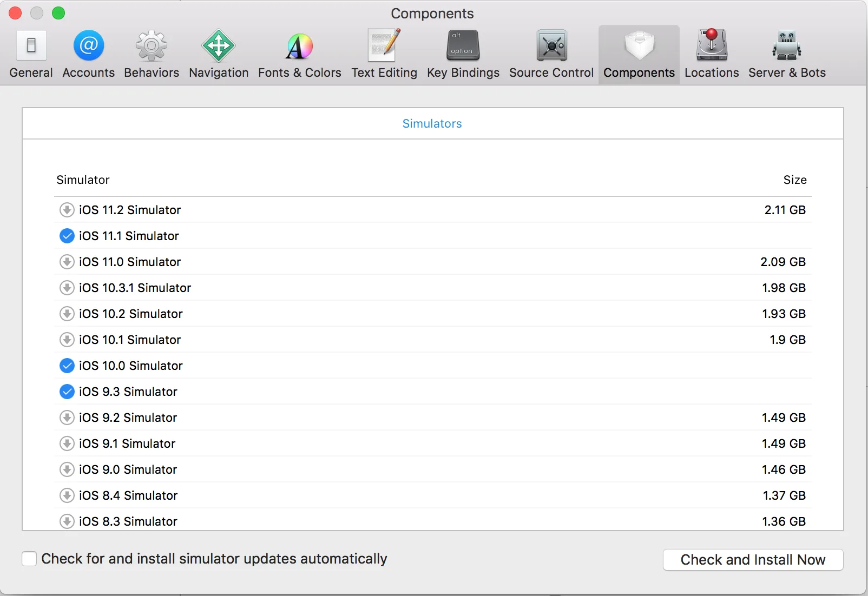Viewport: 868px width, 596px height.
Task: Download the iOS 11.0 Simulator
Action: point(67,262)
